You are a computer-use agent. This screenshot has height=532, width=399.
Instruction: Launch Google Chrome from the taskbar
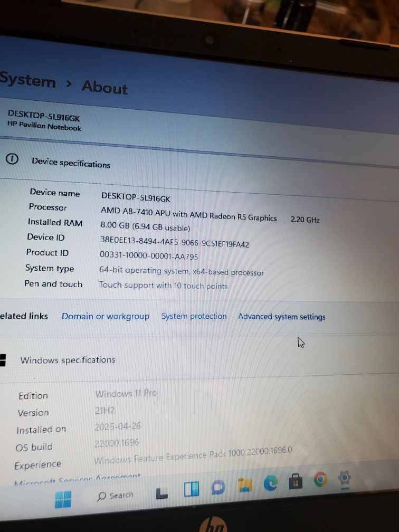[x=320, y=480]
